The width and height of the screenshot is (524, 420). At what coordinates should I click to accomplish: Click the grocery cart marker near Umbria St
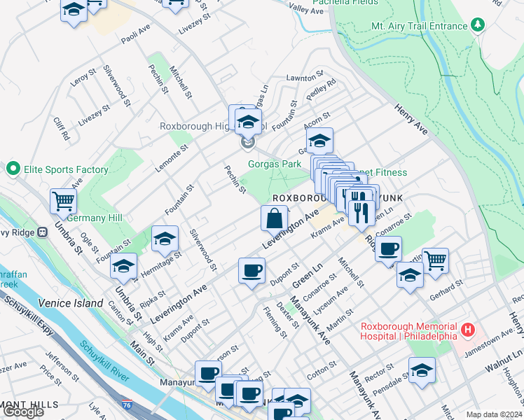pyautogui.click(x=63, y=202)
